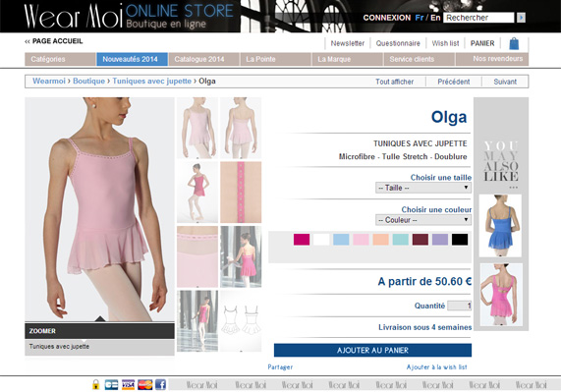Click the Wear Moi logo

[x=74, y=16]
